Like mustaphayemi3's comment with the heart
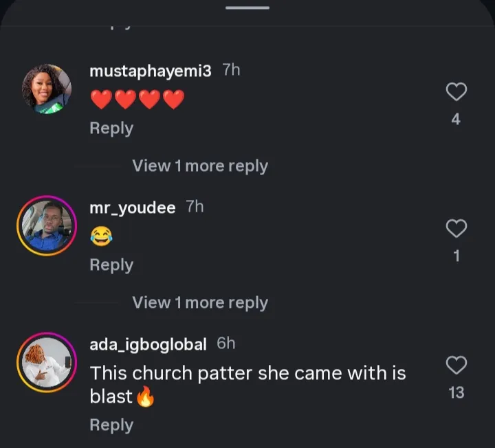Image resolution: width=495 pixels, height=448 pixels. coord(456,91)
